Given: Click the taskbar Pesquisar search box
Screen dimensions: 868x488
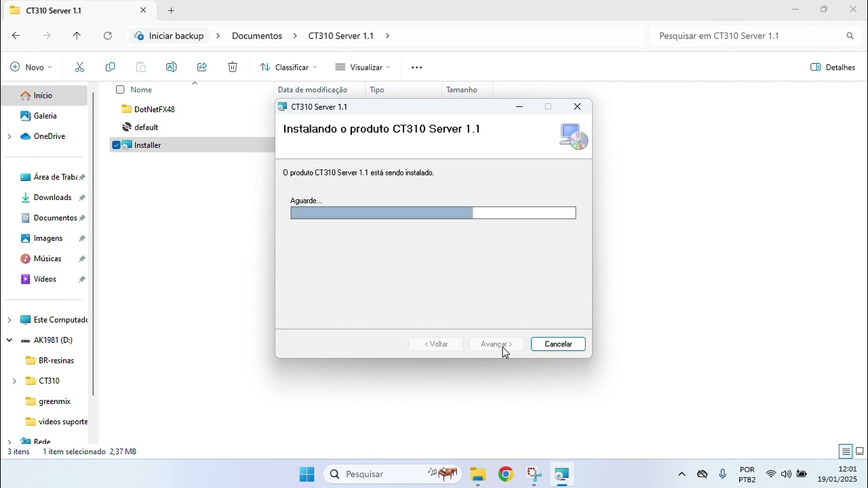Looking at the screenshot, I should click(x=393, y=474).
